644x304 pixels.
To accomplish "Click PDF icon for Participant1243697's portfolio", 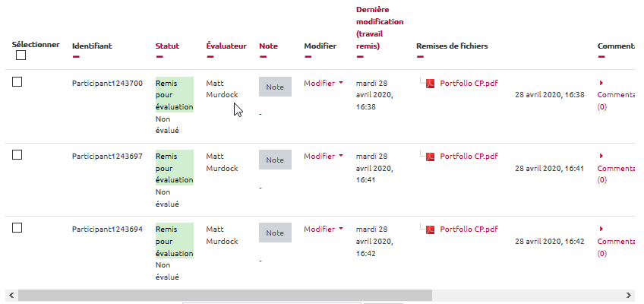I will pos(430,157).
